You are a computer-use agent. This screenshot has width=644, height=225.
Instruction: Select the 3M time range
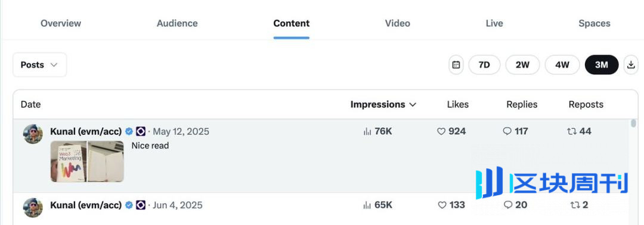[602, 65]
